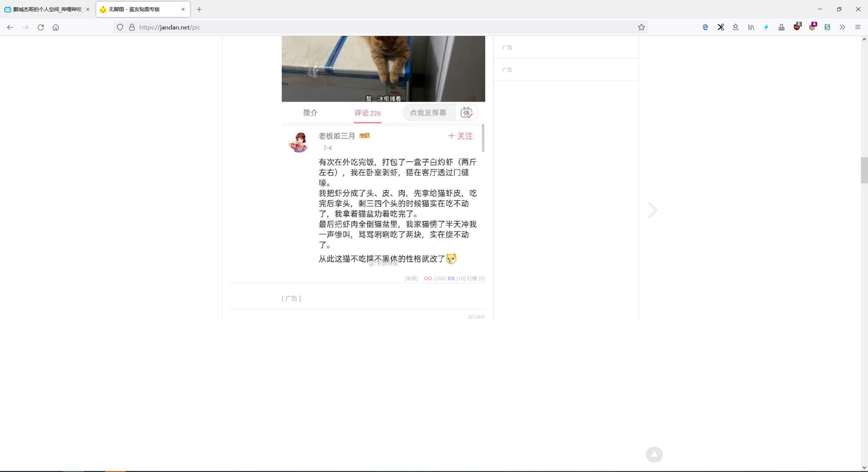Click the 举报 report link
Screen dimensions: 868x472
click(411, 279)
